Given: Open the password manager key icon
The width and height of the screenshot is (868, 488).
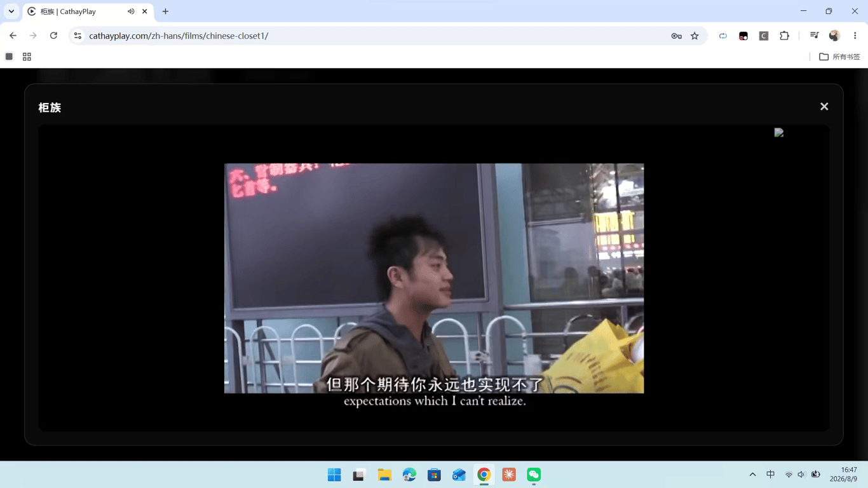Looking at the screenshot, I should click(x=676, y=36).
